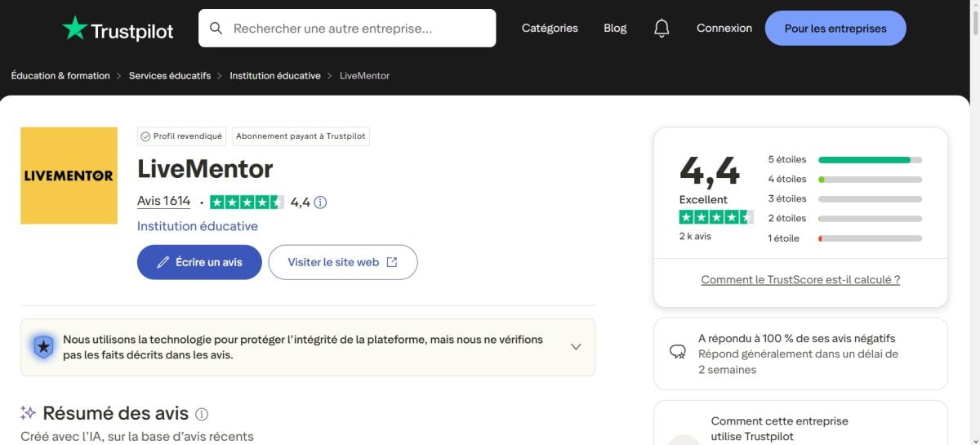The height and width of the screenshot is (445, 980).
Task: Click A répondu à 100 % text
Action: (797, 338)
